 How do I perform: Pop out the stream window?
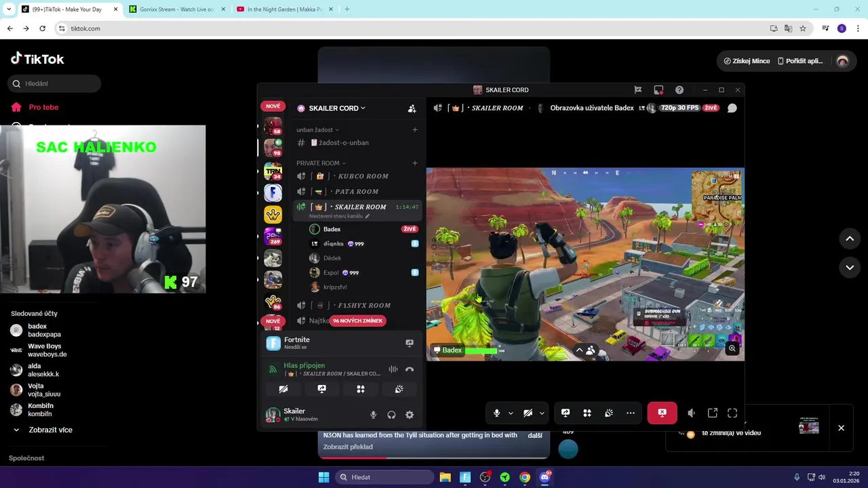(x=713, y=413)
